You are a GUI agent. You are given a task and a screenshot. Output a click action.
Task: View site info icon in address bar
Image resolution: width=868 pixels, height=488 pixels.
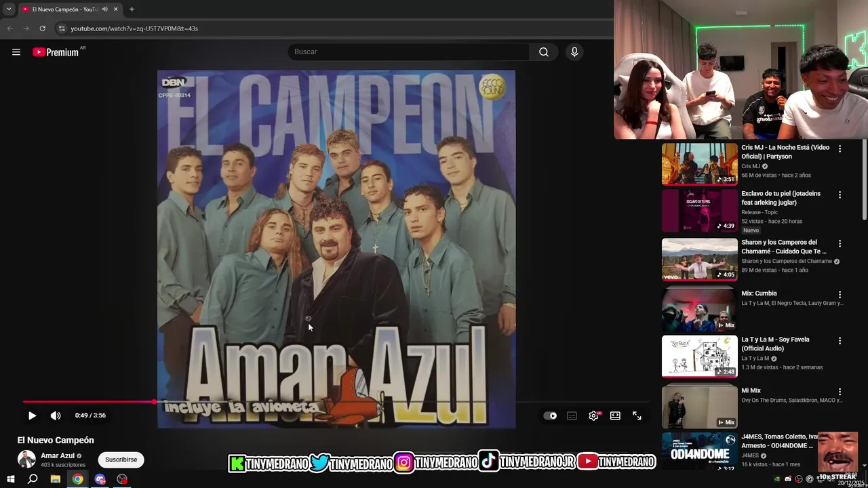[62, 28]
